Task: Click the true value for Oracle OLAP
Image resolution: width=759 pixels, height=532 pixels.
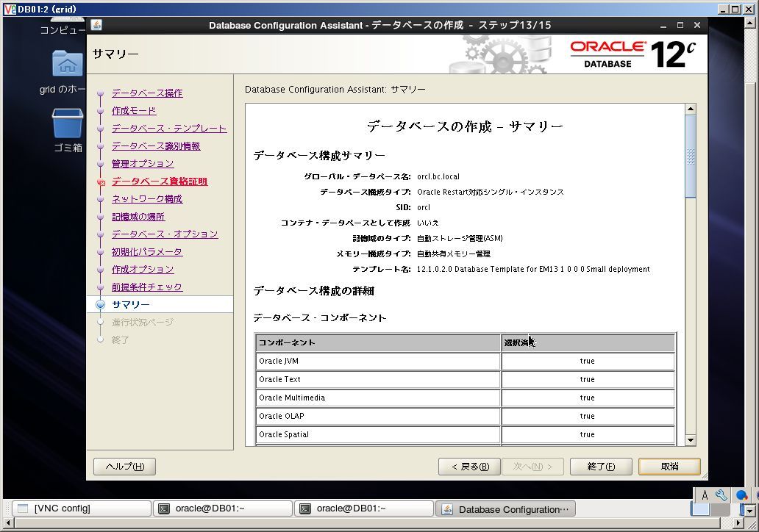Action: 587,416
